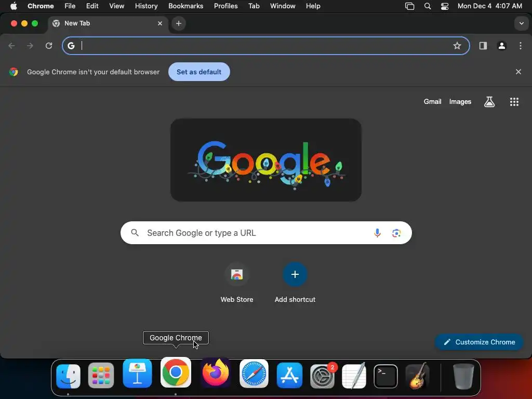532x399 pixels.
Task: Open the Tab menu
Action: click(x=254, y=6)
